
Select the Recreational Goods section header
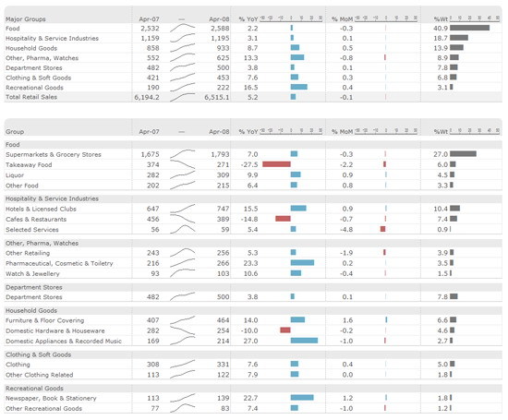tap(34, 389)
